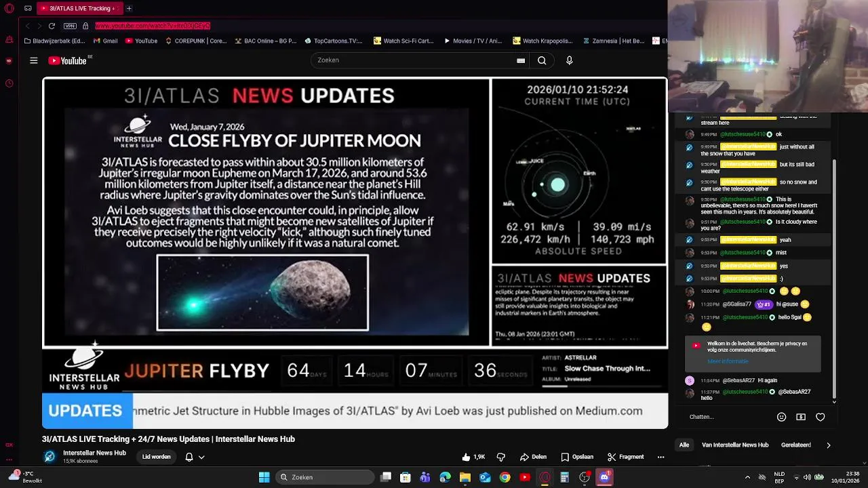
Task: Toggle the notification bell
Action: 189,457
